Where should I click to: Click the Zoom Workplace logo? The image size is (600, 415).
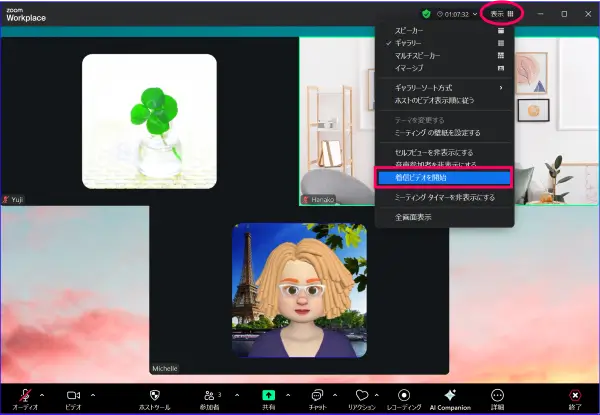coord(26,15)
